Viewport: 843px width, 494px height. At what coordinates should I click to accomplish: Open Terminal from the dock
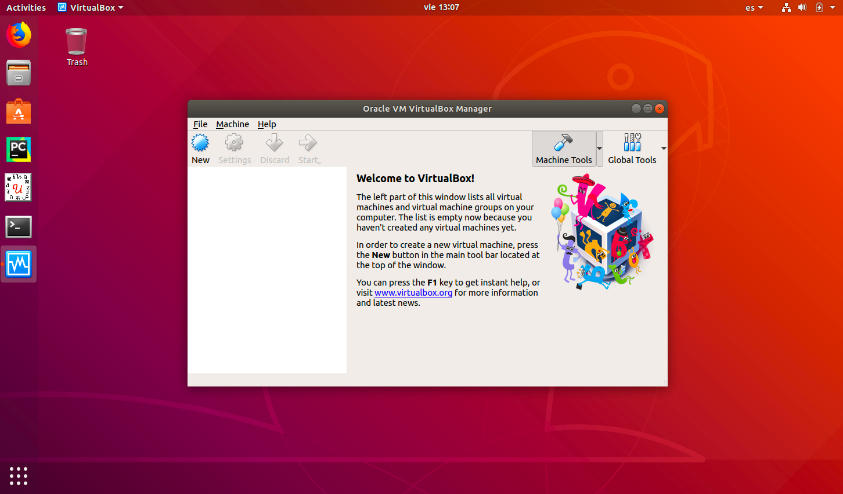click(x=19, y=226)
